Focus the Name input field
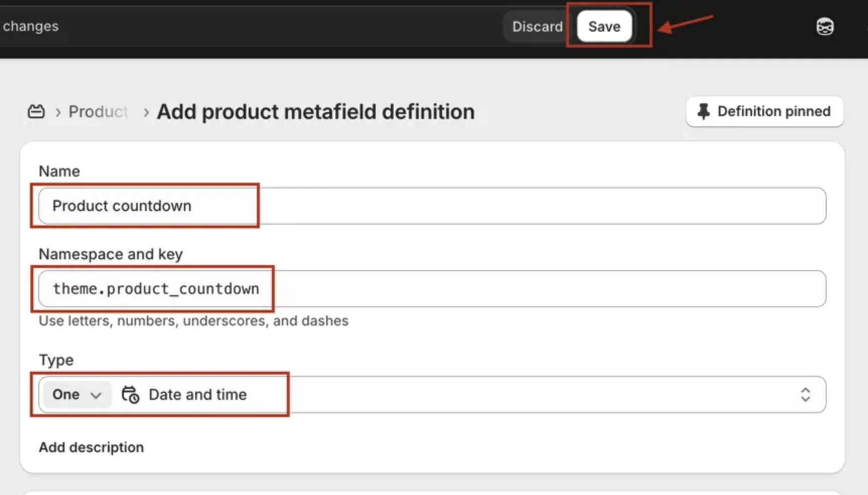 coord(432,206)
